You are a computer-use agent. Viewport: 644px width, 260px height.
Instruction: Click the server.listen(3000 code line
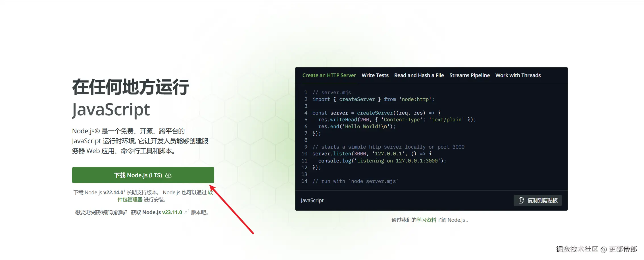click(x=372, y=154)
